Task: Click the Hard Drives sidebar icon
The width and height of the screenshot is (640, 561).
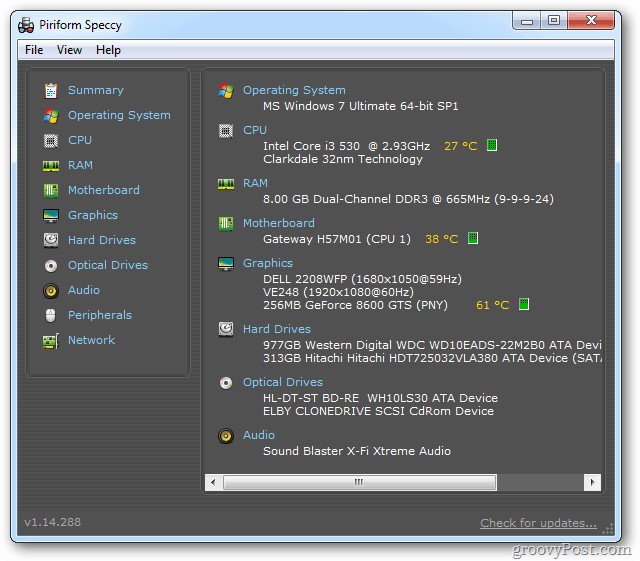Action: tap(50, 240)
